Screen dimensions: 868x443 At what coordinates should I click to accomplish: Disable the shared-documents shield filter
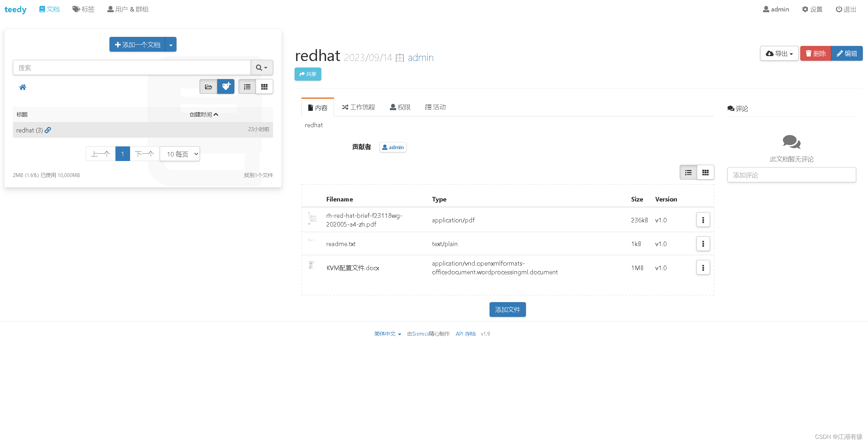point(226,86)
